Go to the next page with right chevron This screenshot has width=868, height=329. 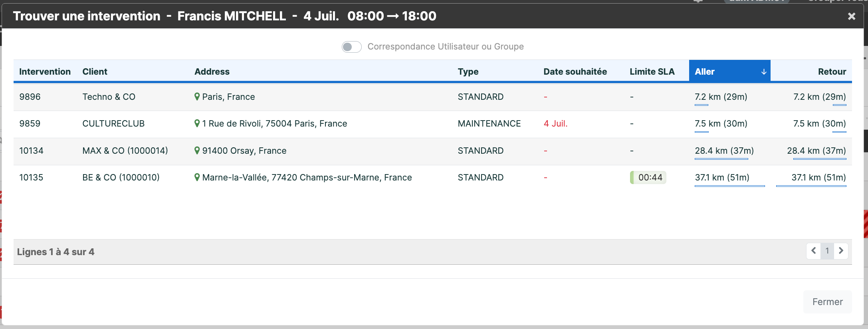(841, 251)
